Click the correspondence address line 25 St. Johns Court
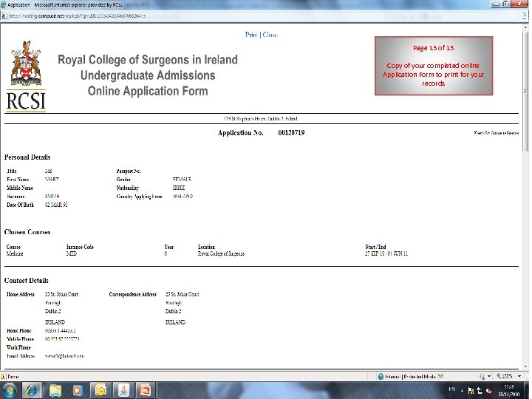The image size is (532, 399). coord(183,294)
